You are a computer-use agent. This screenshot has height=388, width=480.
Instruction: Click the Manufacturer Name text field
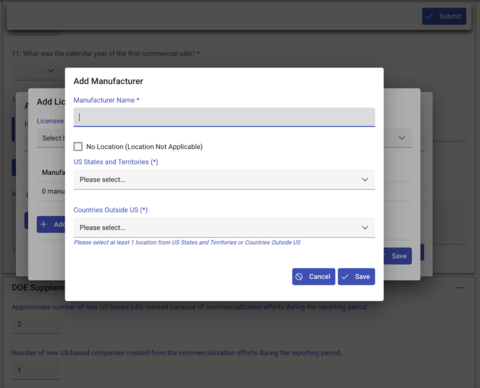pyautogui.click(x=224, y=117)
